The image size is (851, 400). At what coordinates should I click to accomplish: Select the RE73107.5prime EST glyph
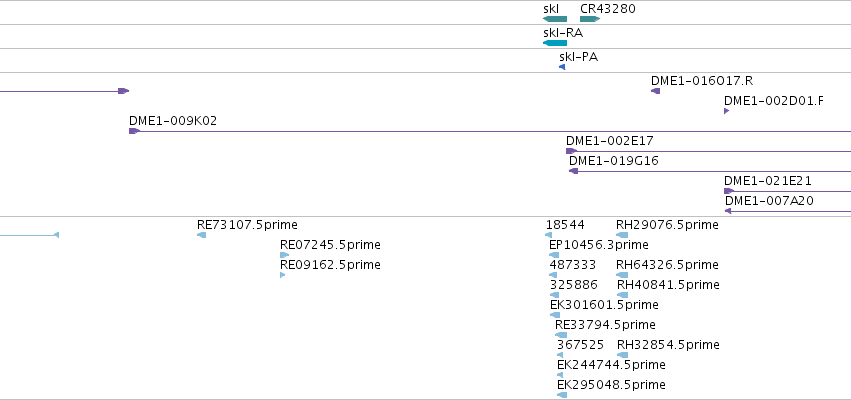click(201, 235)
